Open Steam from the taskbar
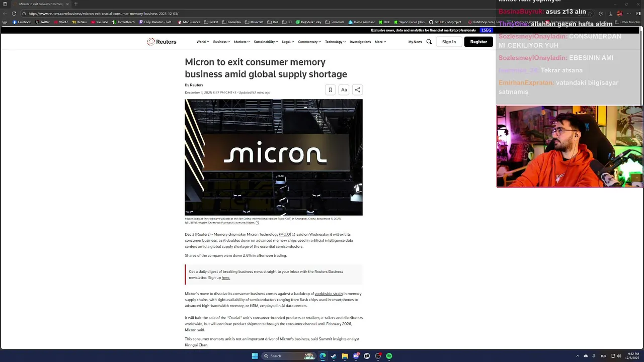 334,356
